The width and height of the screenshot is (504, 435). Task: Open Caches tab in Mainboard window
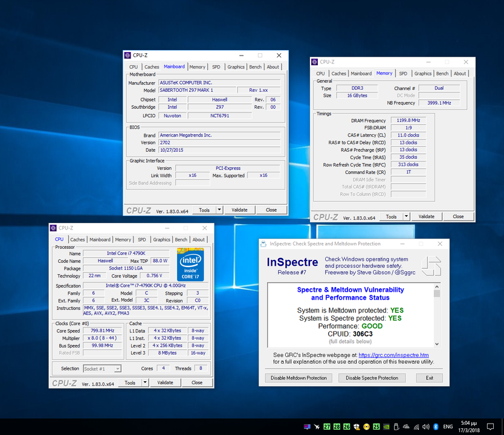pos(152,67)
